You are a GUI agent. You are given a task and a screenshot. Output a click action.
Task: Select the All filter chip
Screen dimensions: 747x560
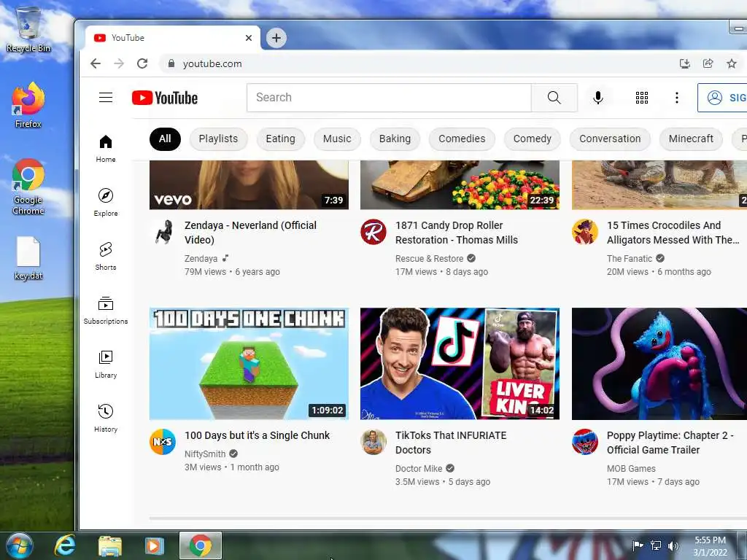click(x=165, y=139)
